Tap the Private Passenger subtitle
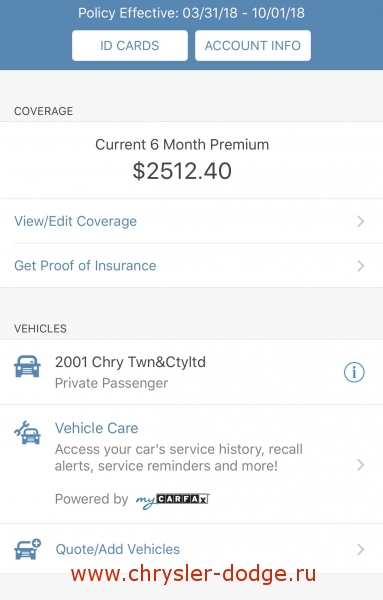The image size is (383, 600). tap(111, 383)
